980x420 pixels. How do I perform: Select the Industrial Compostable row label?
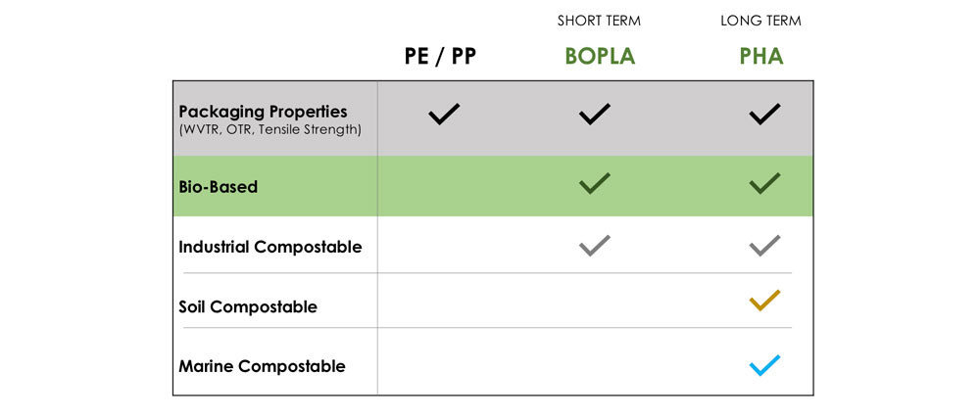269,247
